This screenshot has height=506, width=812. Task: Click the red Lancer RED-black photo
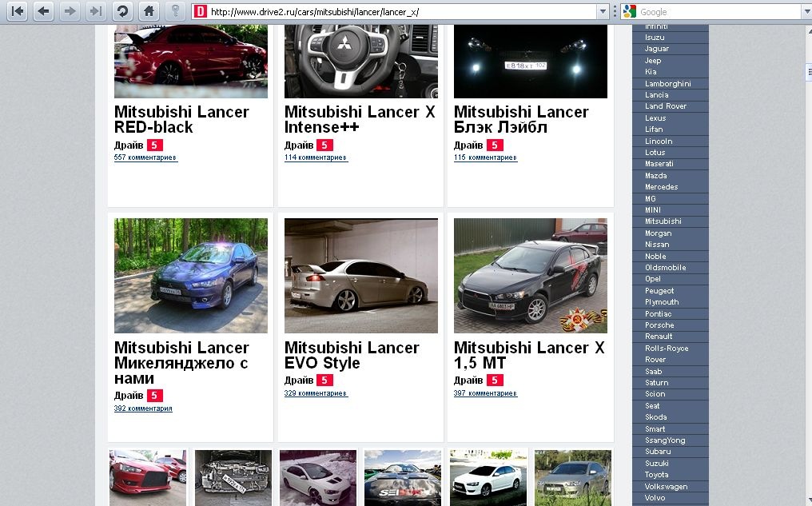tap(190, 61)
